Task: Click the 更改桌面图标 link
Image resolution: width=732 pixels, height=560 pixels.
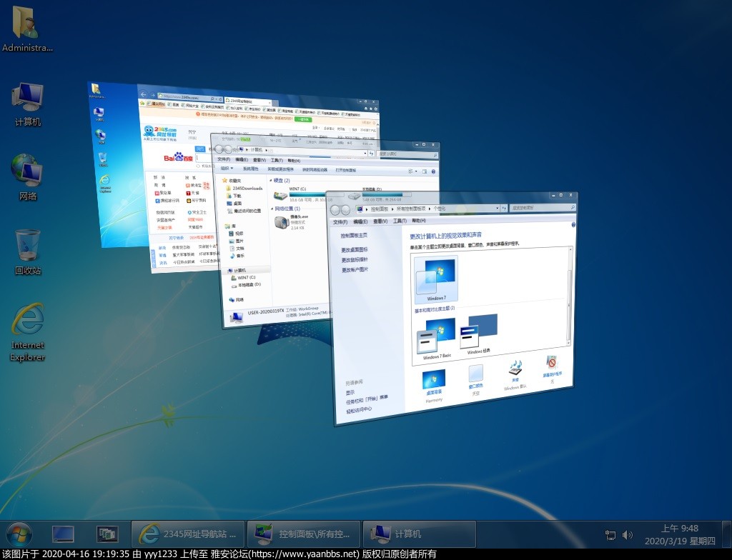Action: [x=355, y=250]
